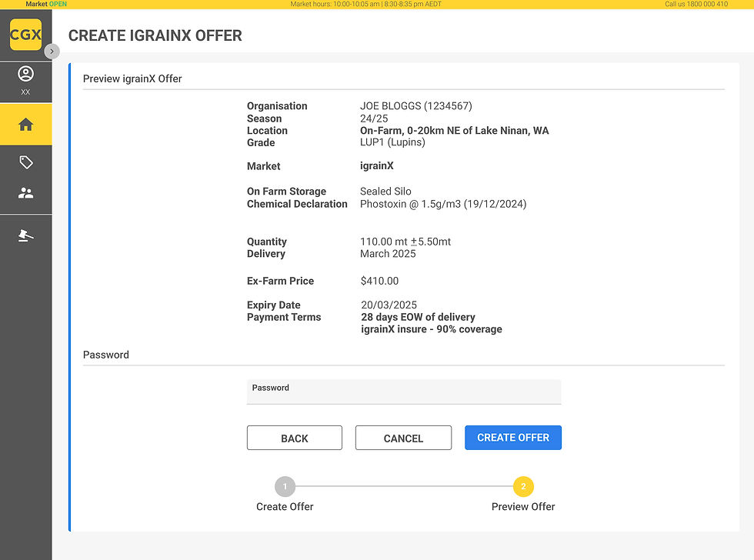Click the BACK button
754x560 pixels.
click(294, 437)
